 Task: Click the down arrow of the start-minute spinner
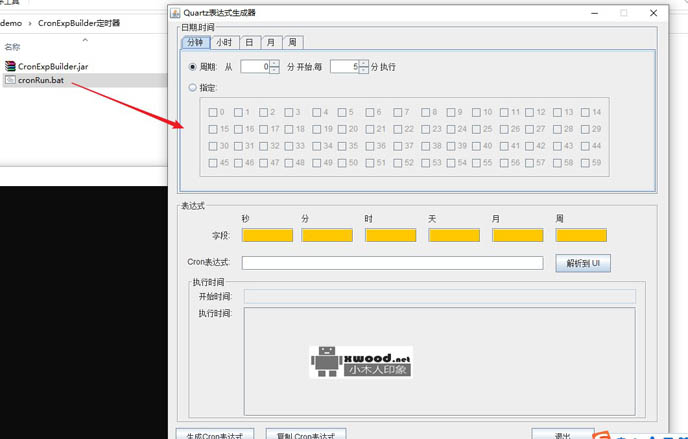(x=275, y=70)
